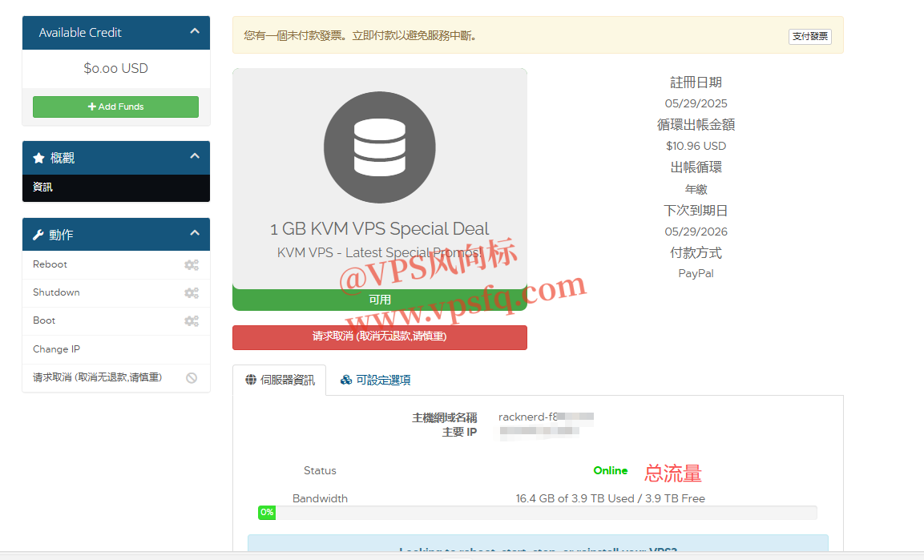
Task: Switch to the 可設定選項 tab
Action: click(x=376, y=380)
